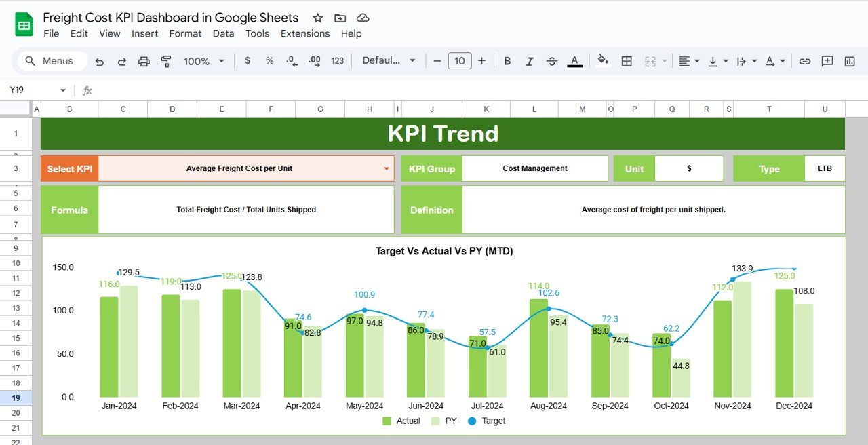Click the Print icon

(144, 60)
